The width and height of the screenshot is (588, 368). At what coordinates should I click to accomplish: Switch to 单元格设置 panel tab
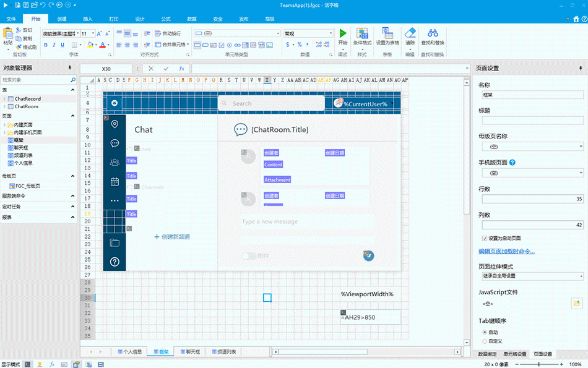point(514,354)
